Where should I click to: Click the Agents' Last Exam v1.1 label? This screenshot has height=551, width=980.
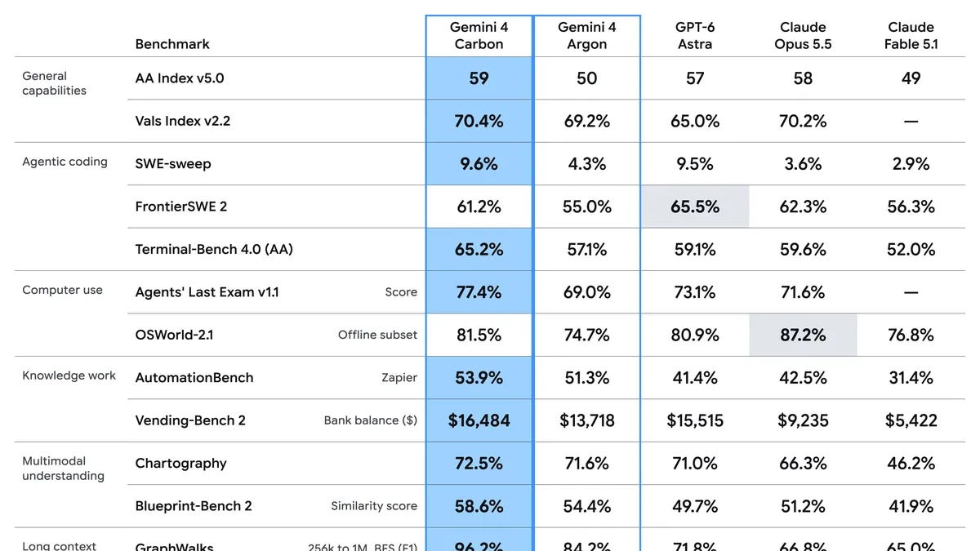[x=207, y=292]
